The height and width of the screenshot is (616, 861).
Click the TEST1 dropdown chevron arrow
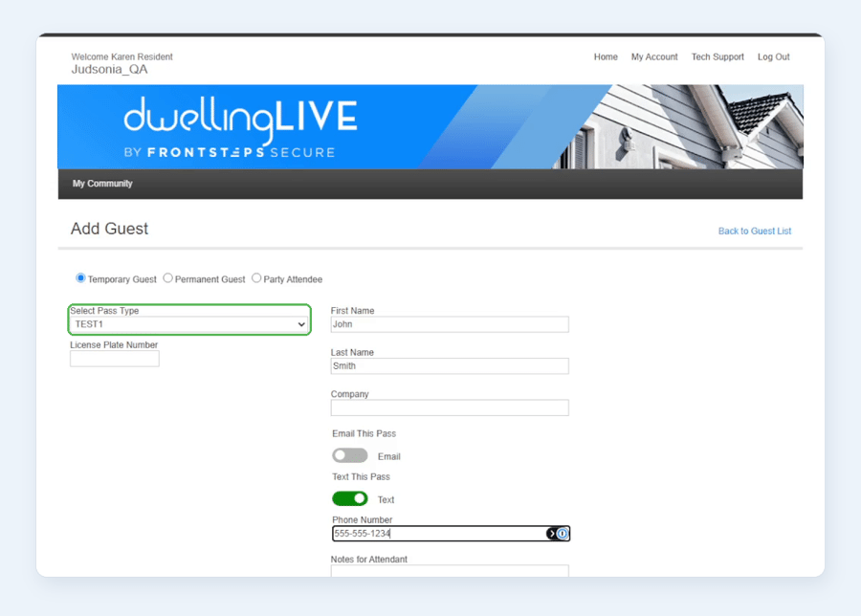(301, 324)
